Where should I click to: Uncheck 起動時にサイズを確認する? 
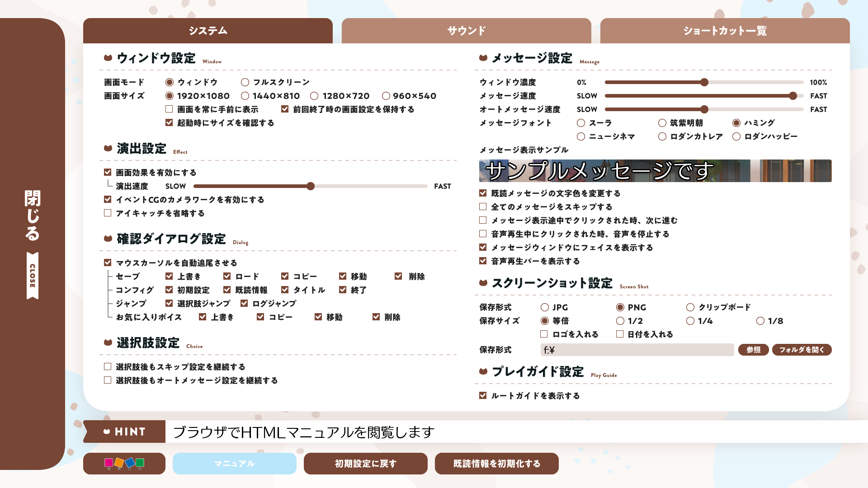coord(169,123)
